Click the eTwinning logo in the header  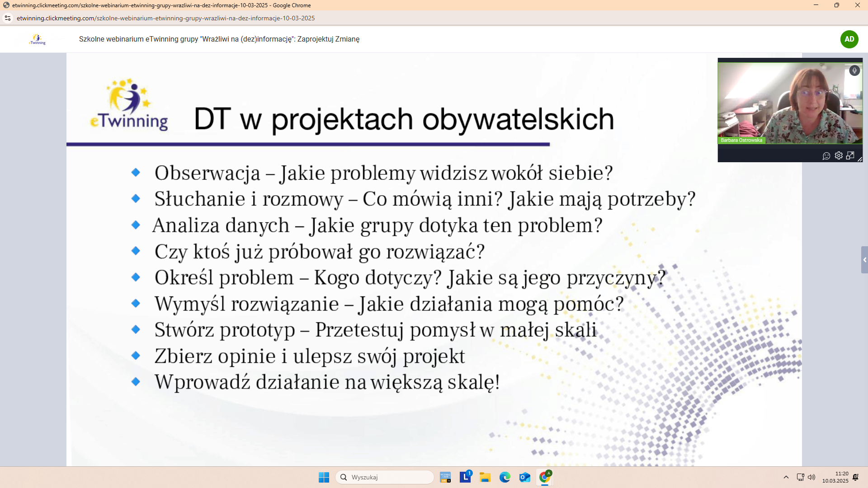tap(38, 39)
